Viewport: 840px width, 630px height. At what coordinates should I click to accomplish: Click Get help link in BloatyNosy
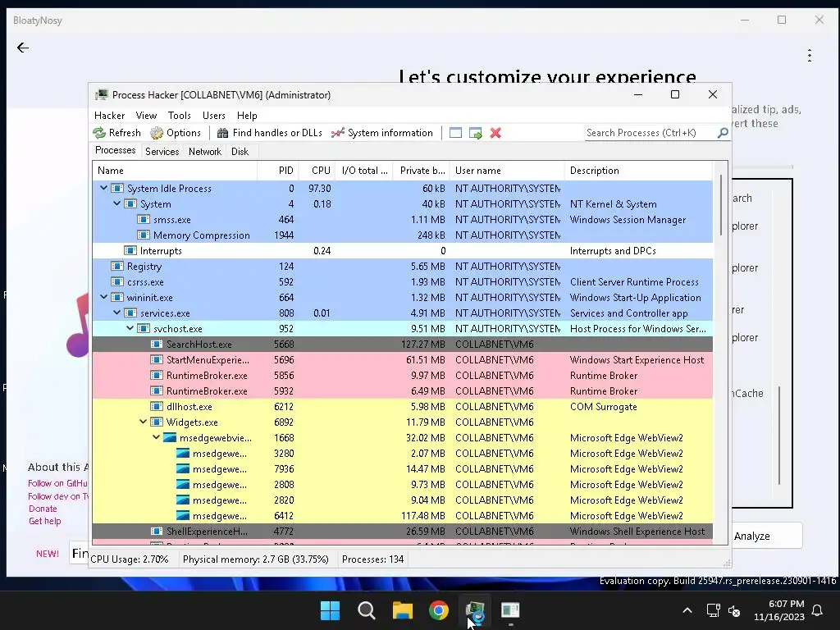[45, 521]
